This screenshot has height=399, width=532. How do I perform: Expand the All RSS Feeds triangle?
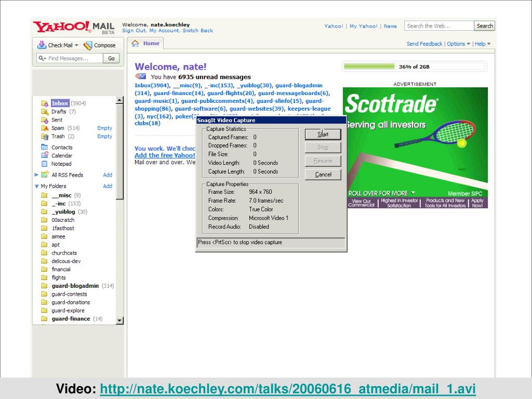click(x=37, y=175)
